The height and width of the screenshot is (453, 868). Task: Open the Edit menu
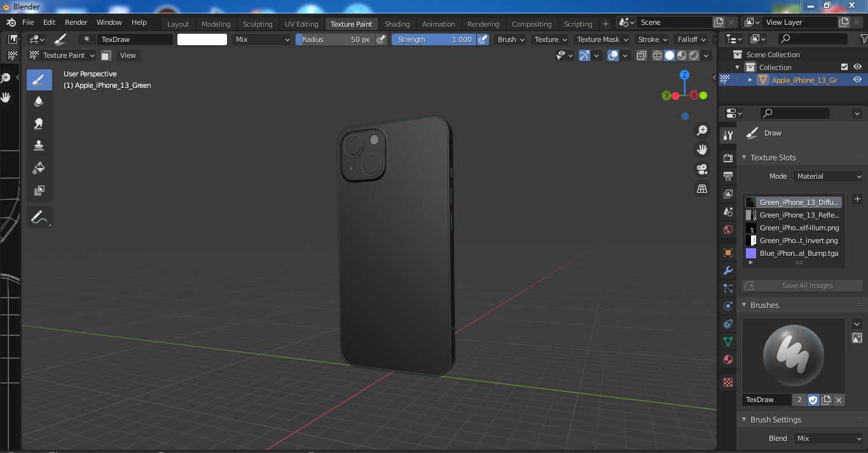49,22
